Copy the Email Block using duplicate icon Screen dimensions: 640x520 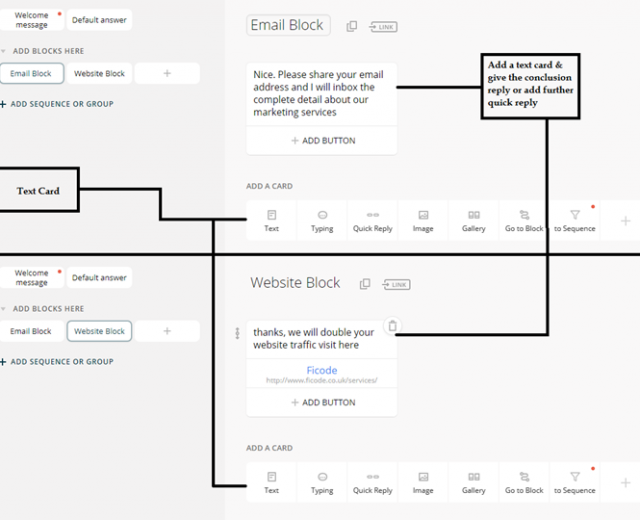click(352, 26)
